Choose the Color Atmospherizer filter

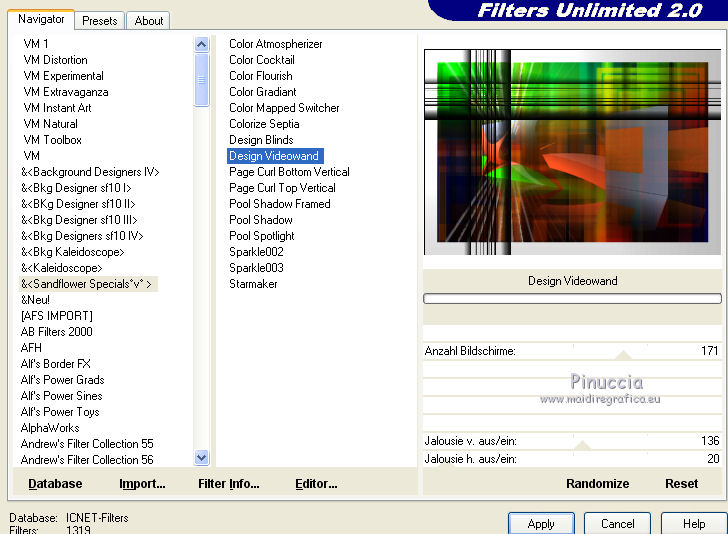pos(276,44)
